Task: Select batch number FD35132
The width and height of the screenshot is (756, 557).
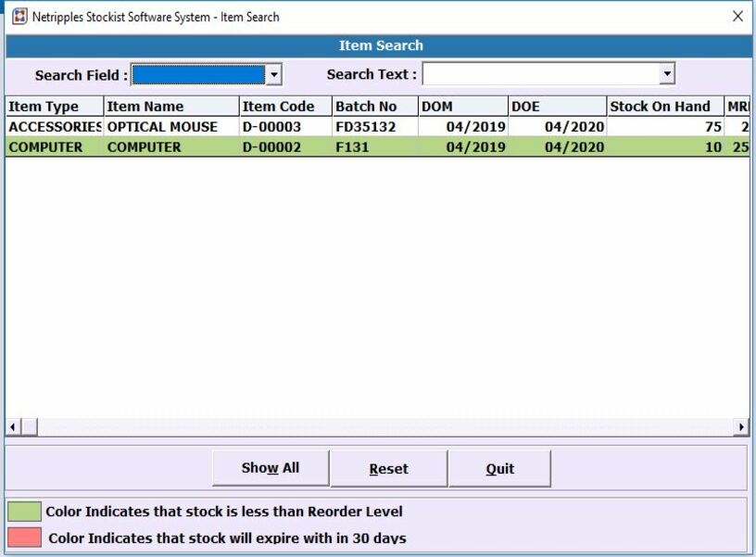Action: pos(375,127)
